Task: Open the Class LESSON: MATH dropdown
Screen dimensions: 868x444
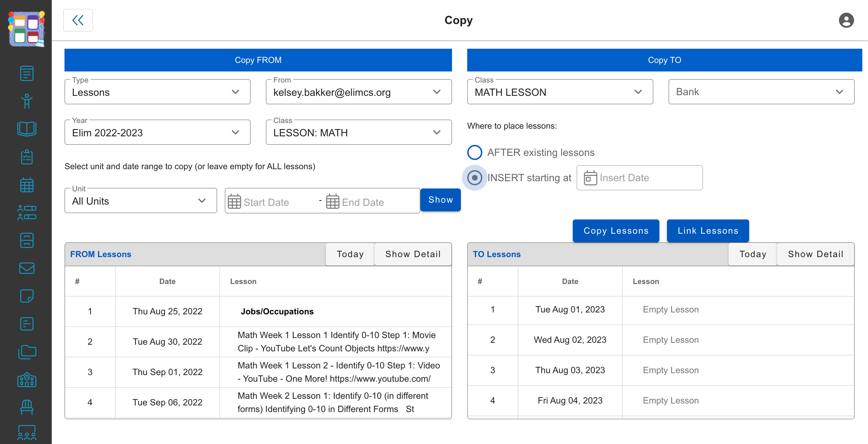Action: 358,133
